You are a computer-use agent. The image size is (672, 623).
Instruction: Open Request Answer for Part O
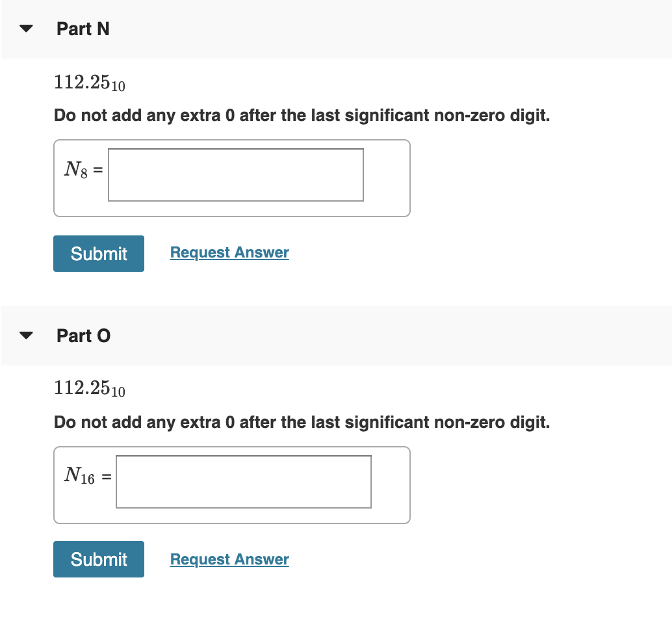[229, 559]
